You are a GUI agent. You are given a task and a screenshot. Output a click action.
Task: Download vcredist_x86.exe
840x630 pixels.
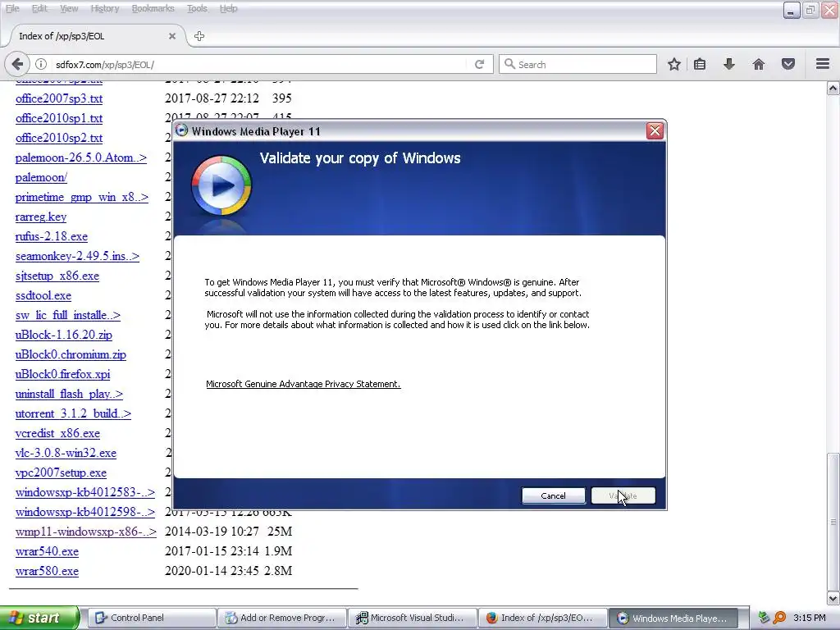coord(58,433)
